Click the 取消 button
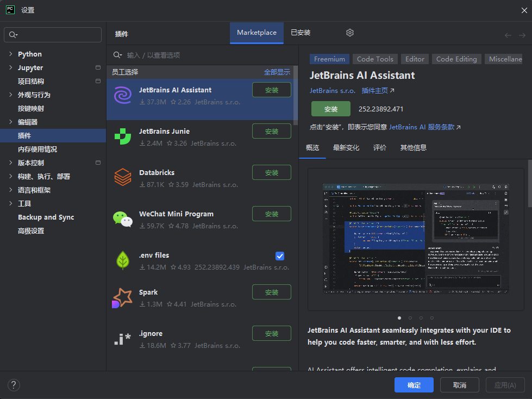This screenshot has height=399, width=532. coord(459,385)
